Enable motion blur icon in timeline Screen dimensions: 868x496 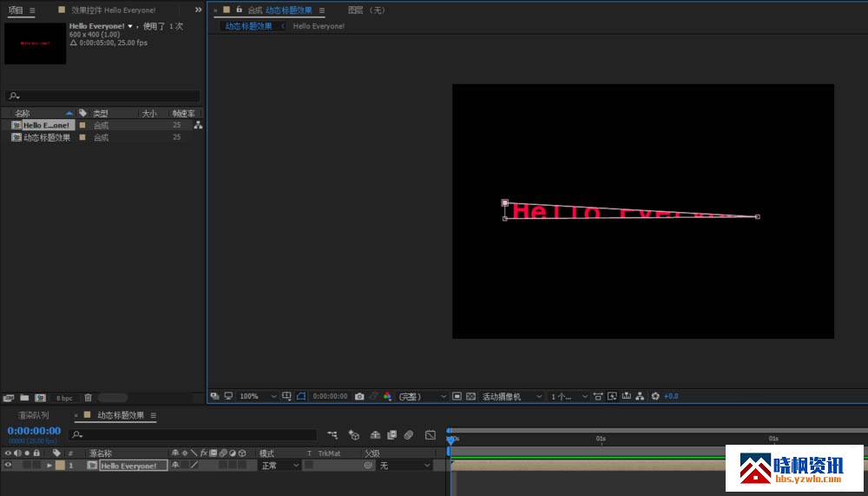click(409, 435)
